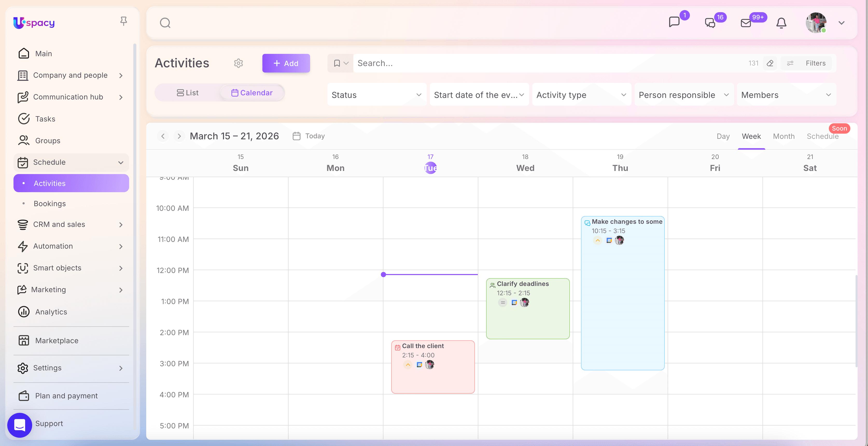
Task: Click the Add activity button
Action: (286, 63)
